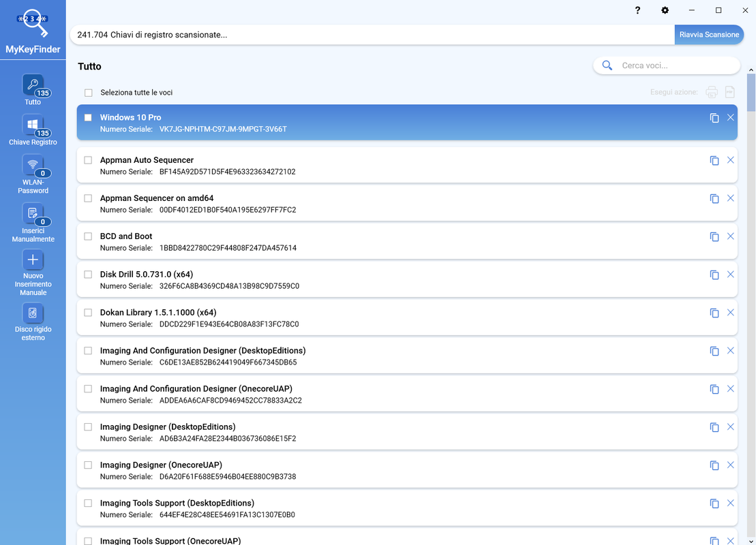Image resolution: width=756 pixels, height=545 pixels.
Task: Click the search magnifier icon
Action: point(607,65)
